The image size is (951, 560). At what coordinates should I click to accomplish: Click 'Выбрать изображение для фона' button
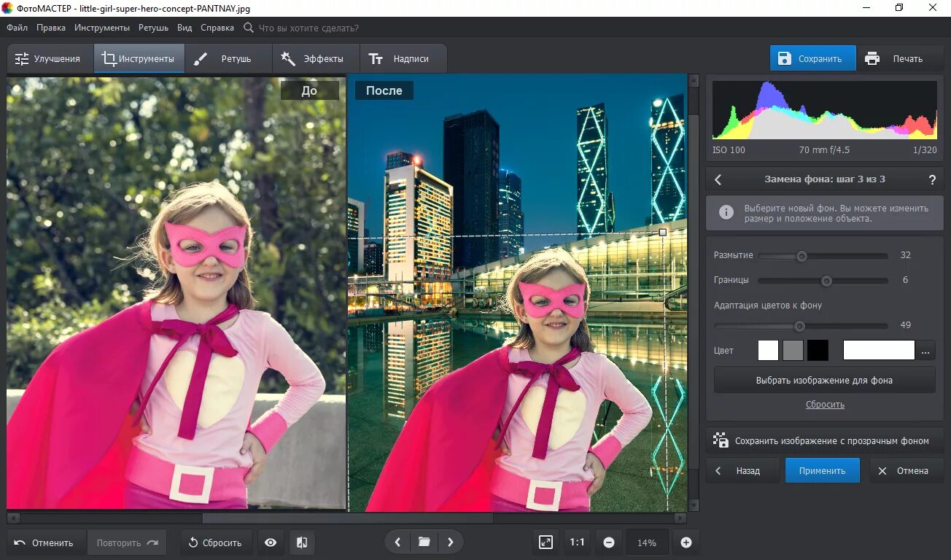pos(824,380)
